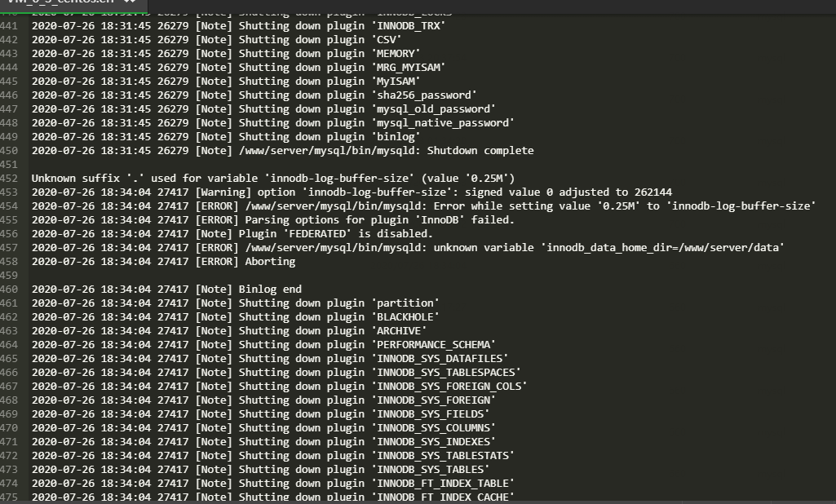Place cursor on '[ERROR] Aborting' text
The image size is (836, 504).
click(245, 261)
